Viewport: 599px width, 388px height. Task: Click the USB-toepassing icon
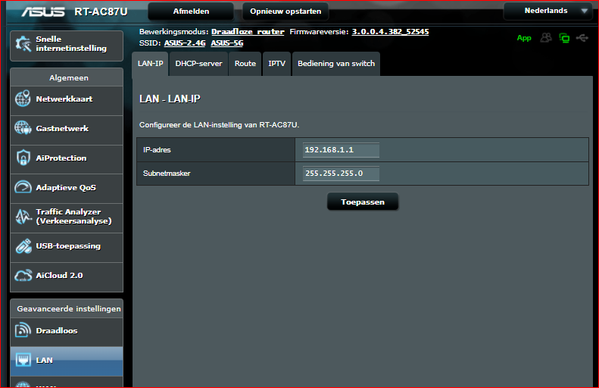point(23,246)
